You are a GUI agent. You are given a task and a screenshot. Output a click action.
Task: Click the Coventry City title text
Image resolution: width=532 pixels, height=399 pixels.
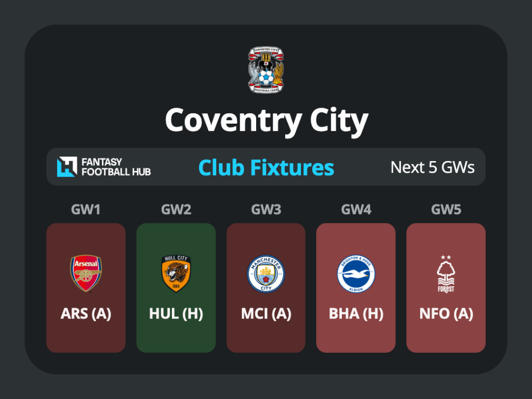coord(267,121)
